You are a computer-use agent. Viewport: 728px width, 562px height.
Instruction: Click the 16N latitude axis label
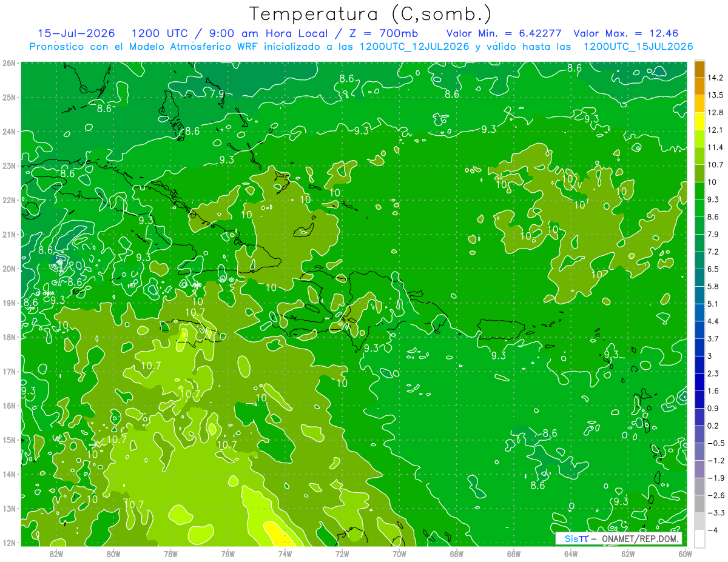point(9,406)
